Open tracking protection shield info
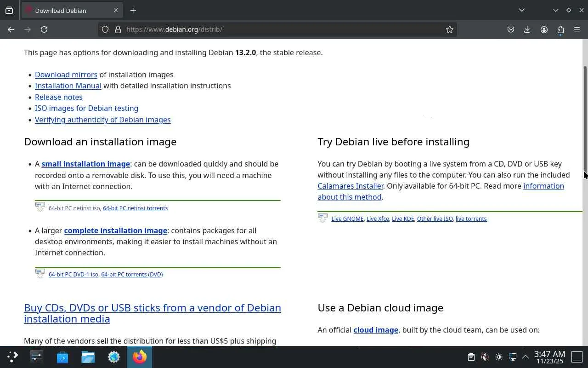The width and height of the screenshot is (588, 368). pos(105,29)
